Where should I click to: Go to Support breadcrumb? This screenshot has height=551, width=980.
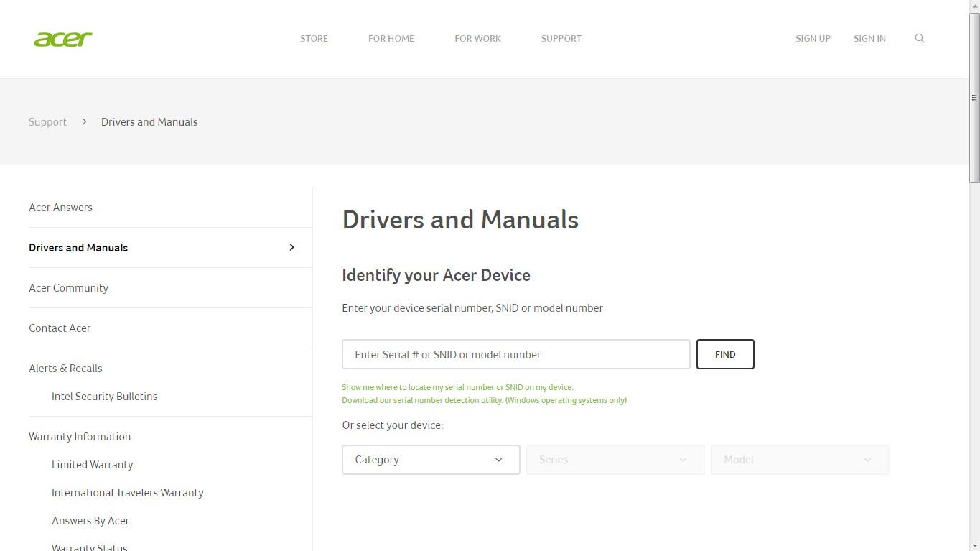pyautogui.click(x=47, y=122)
